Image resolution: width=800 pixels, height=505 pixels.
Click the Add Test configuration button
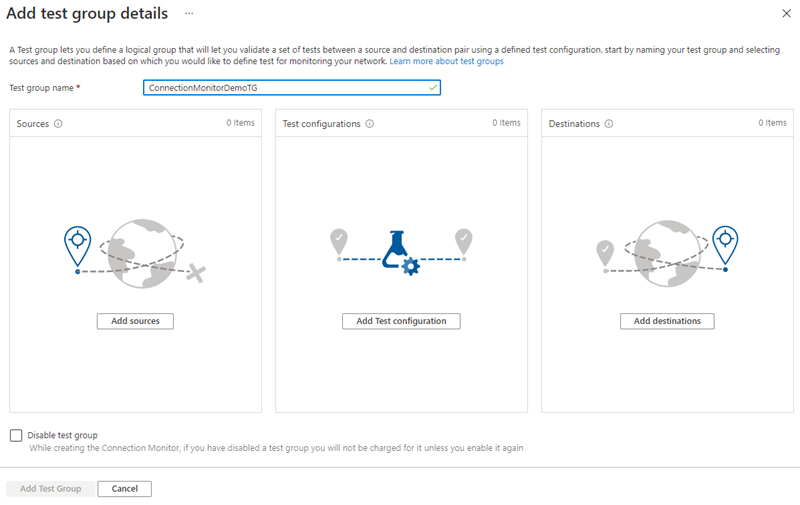tap(401, 321)
